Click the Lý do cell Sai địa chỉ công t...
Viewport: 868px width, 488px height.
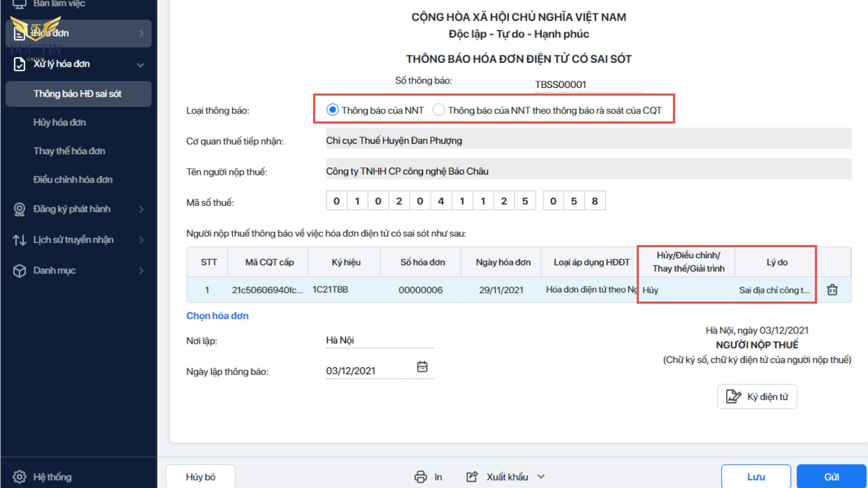click(x=774, y=290)
